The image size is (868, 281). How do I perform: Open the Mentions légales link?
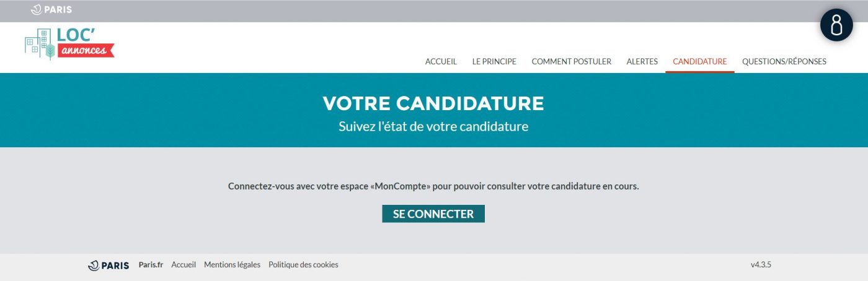(232, 264)
